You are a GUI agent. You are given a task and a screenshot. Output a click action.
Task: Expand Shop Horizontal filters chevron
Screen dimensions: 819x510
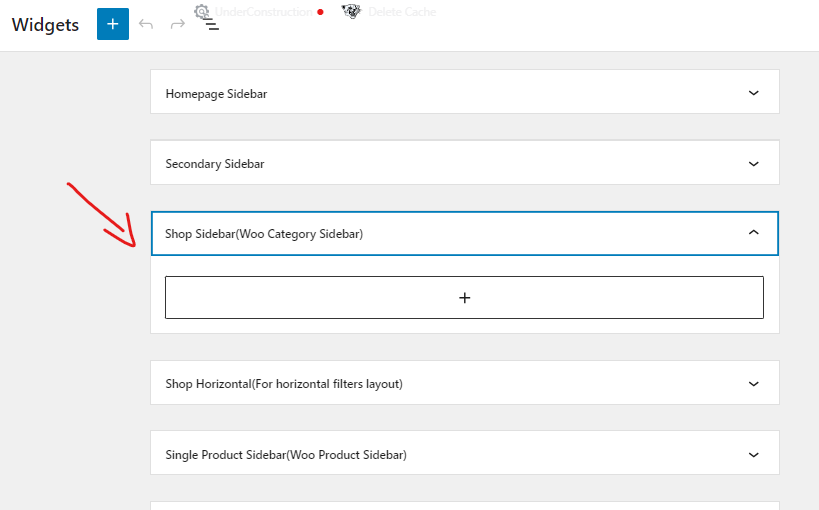[753, 384]
